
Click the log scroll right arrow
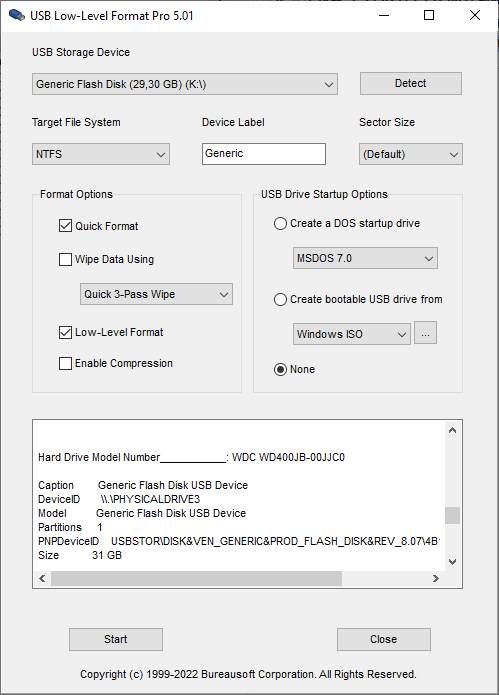tap(436, 578)
